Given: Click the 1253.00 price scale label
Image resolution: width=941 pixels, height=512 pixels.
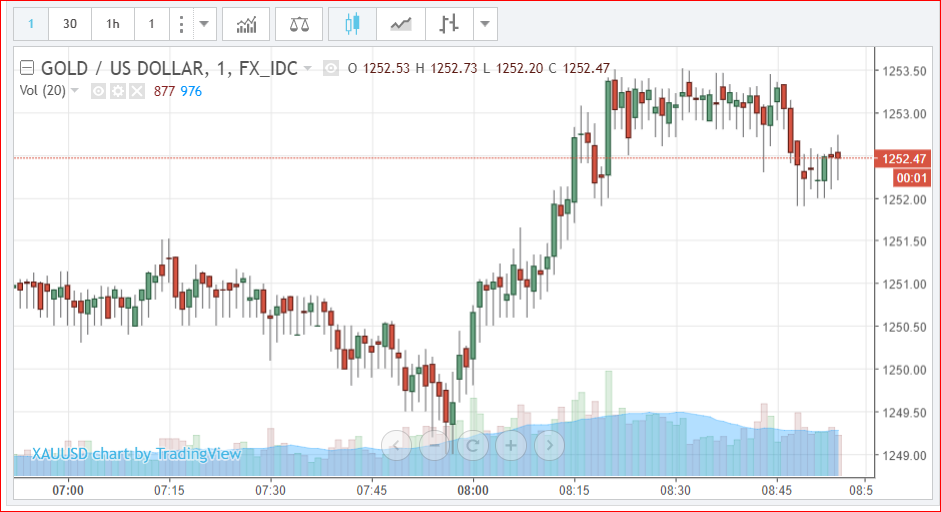Looking at the screenshot, I should click(904, 113).
